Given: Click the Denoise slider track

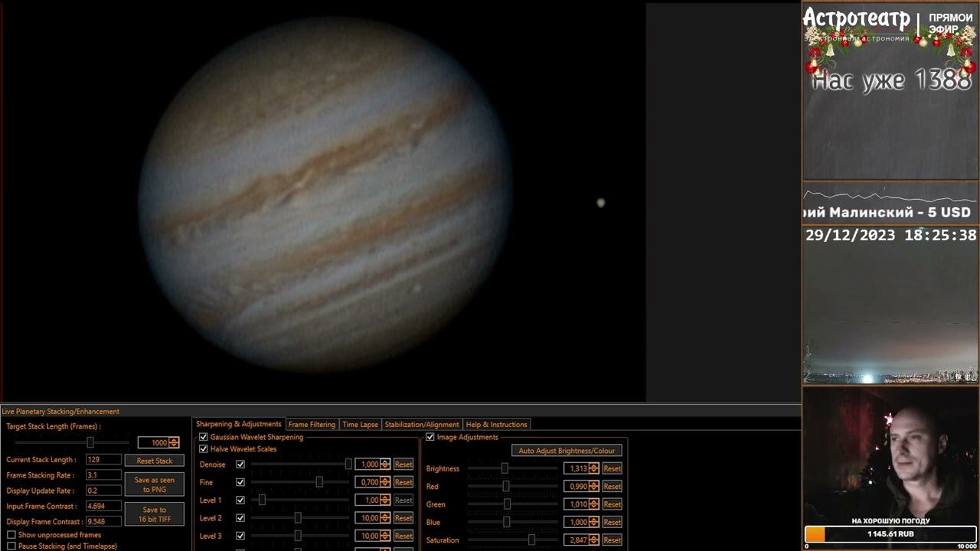Looking at the screenshot, I should coord(302,465).
